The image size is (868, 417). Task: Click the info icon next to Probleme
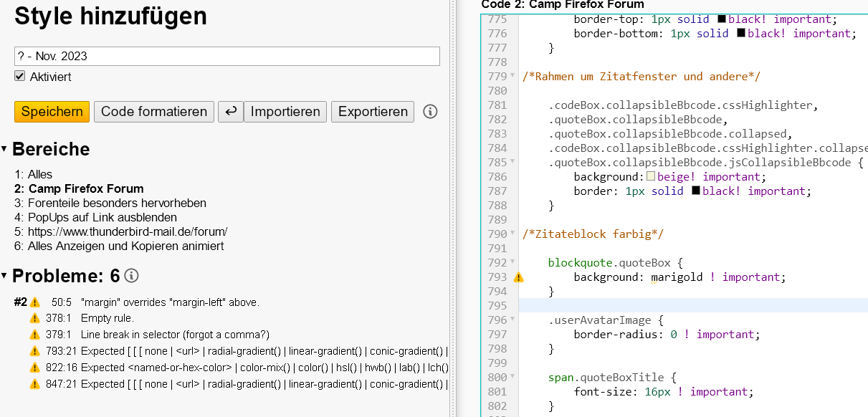131,276
